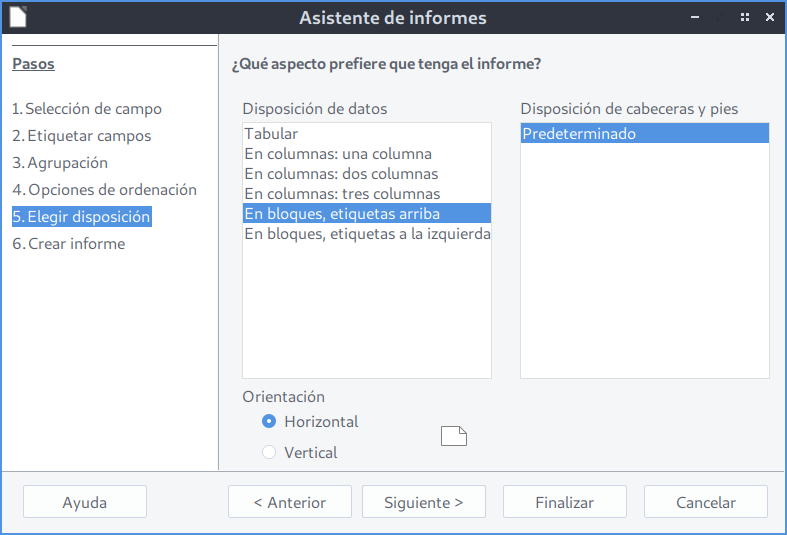Click the page orientation preview icon
This screenshot has width=787, height=535.
coord(454,436)
